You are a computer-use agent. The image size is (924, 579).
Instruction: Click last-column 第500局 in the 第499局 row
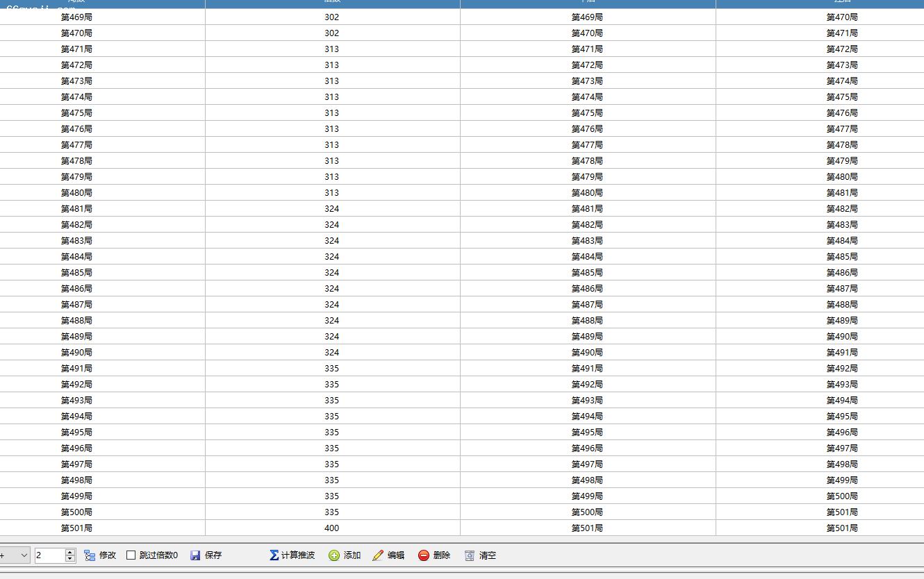click(x=842, y=496)
